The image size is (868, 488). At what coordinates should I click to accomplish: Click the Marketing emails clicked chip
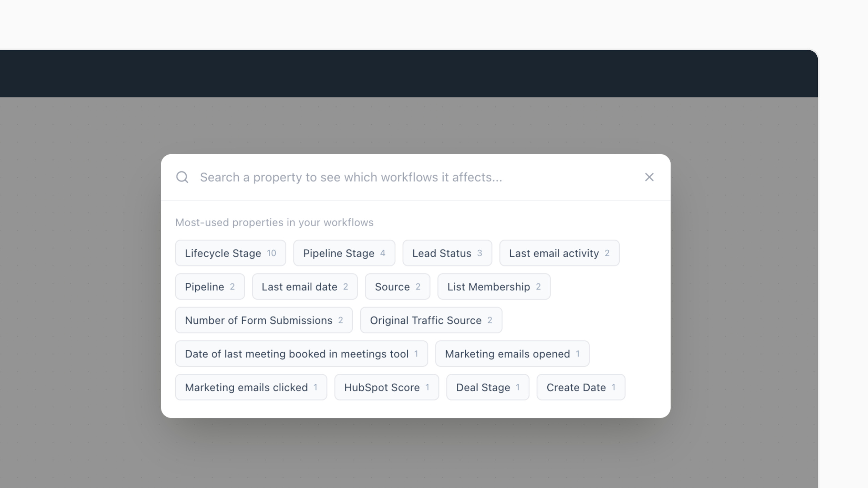point(251,387)
